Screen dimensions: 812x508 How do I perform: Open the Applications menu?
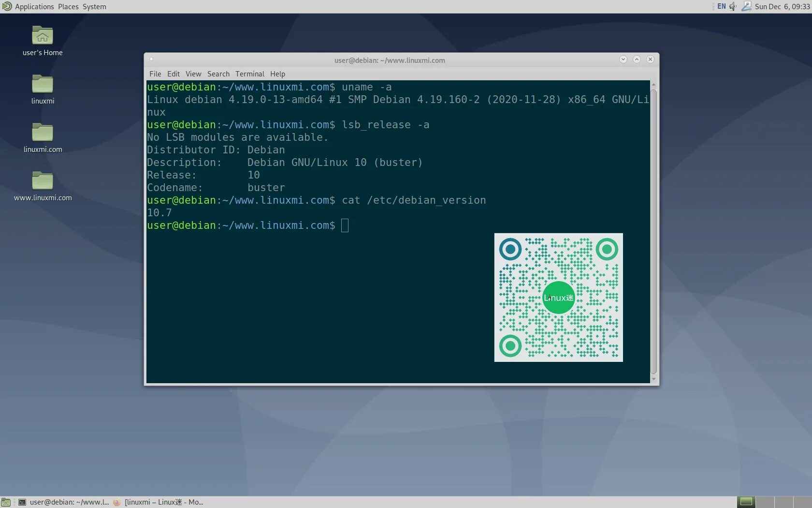[34, 7]
